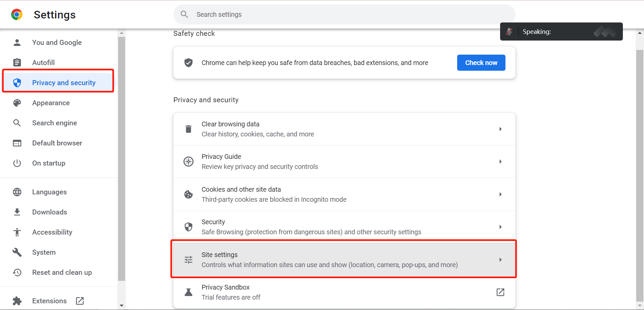Click the restore clock icon beside Reset and clean up
Image resolution: width=644 pixels, height=310 pixels.
(17, 272)
